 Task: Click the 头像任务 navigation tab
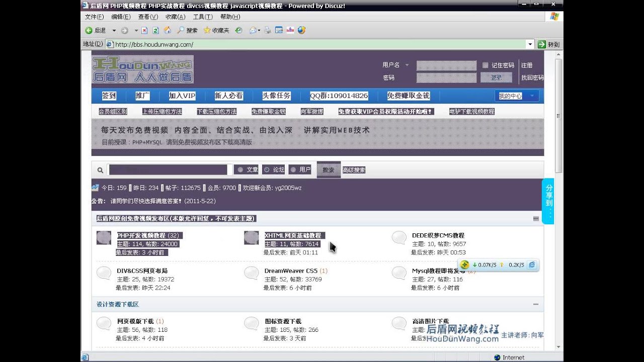tap(276, 96)
